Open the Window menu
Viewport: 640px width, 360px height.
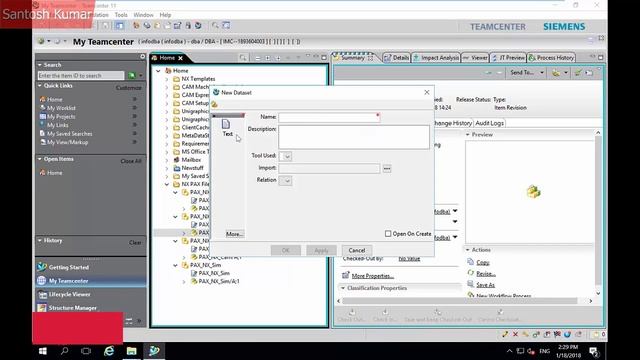tap(143, 15)
